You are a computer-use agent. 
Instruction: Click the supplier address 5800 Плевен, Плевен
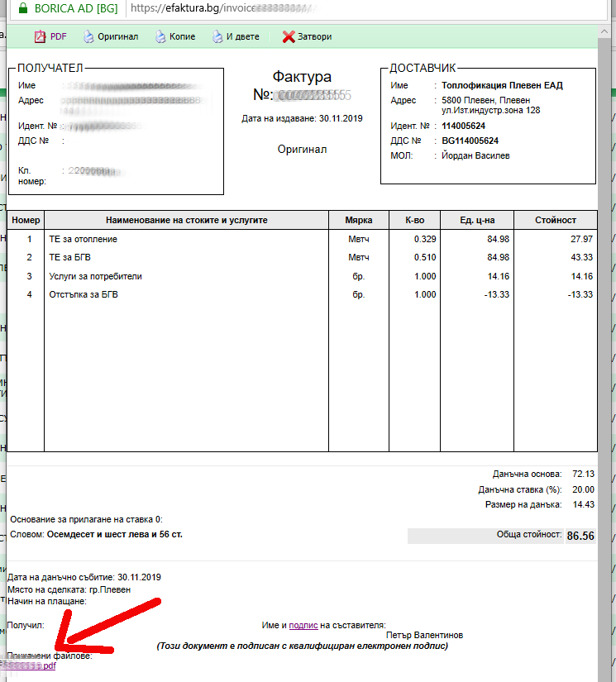pyautogui.click(x=485, y=100)
